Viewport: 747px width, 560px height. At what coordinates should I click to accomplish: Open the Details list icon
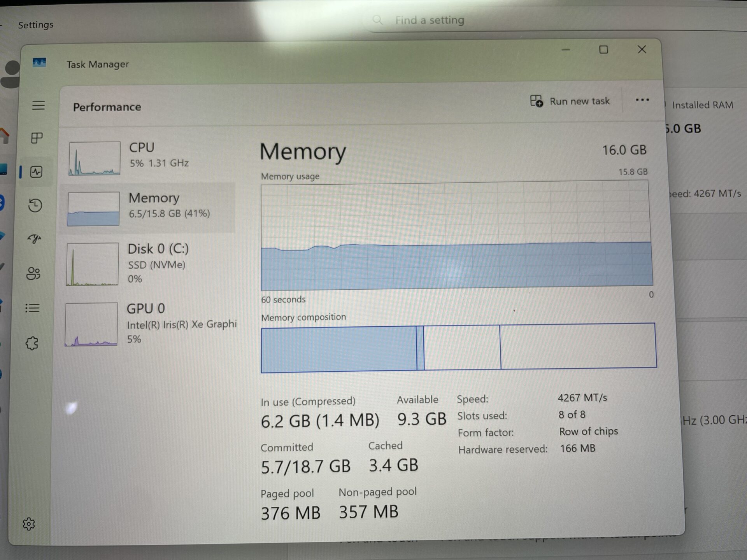coord(33,308)
